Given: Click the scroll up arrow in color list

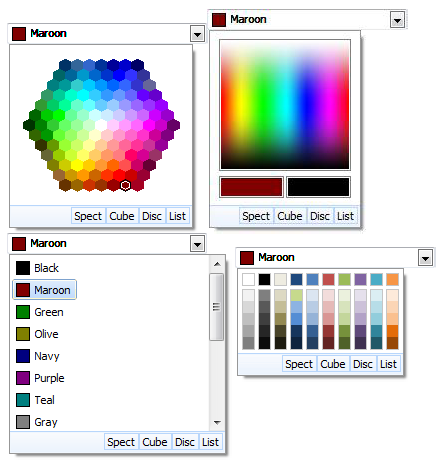Looking at the screenshot, I should (x=217, y=264).
